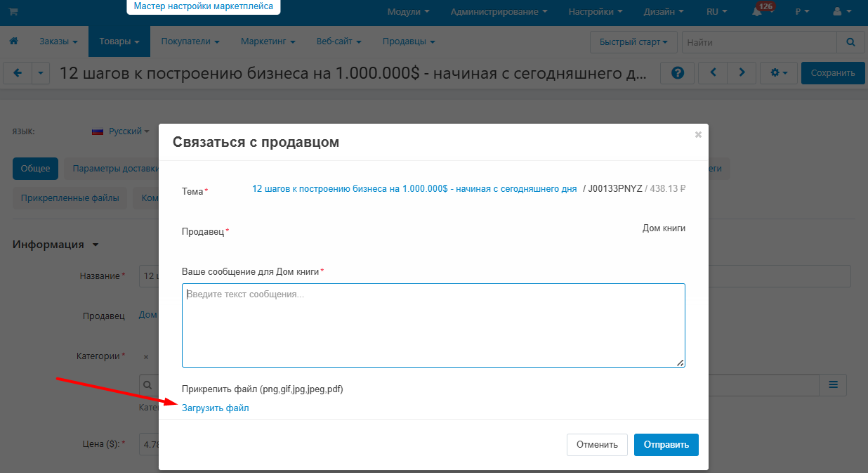Open the Дизайн dropdown menu

pyautogui.click(x=662, y=12)
